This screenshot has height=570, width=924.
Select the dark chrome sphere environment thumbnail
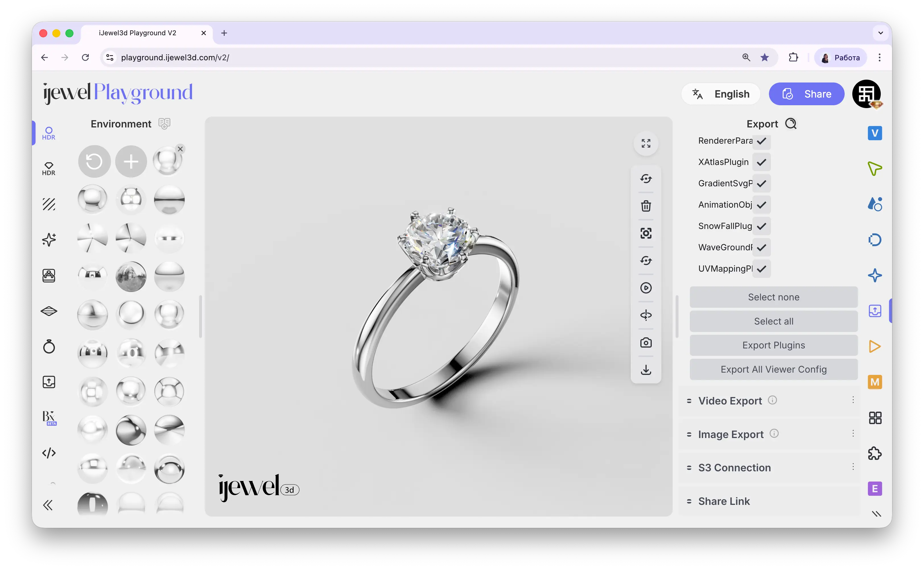tap(131, 430)
